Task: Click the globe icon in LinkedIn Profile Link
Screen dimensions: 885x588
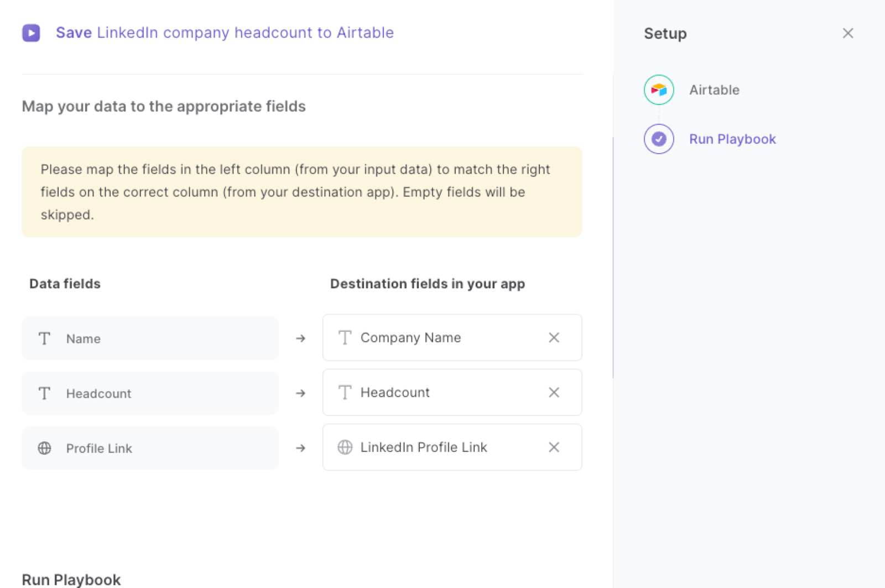Action: 345,447
